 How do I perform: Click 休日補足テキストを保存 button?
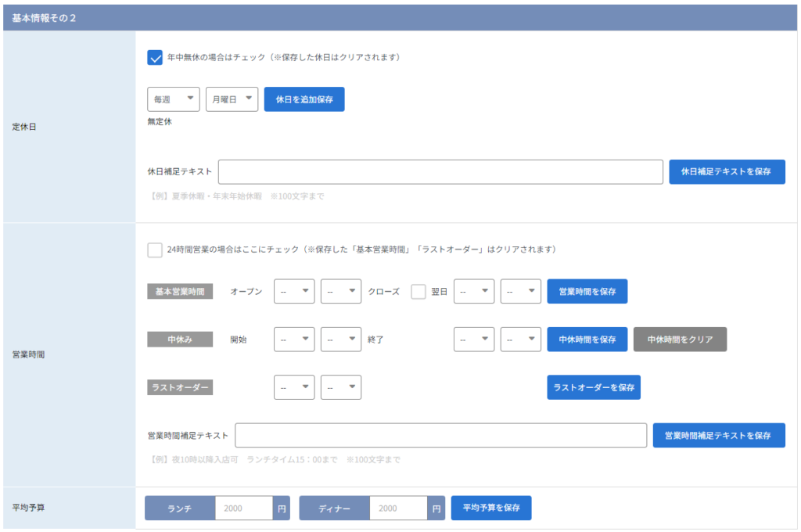pos(727,171)
